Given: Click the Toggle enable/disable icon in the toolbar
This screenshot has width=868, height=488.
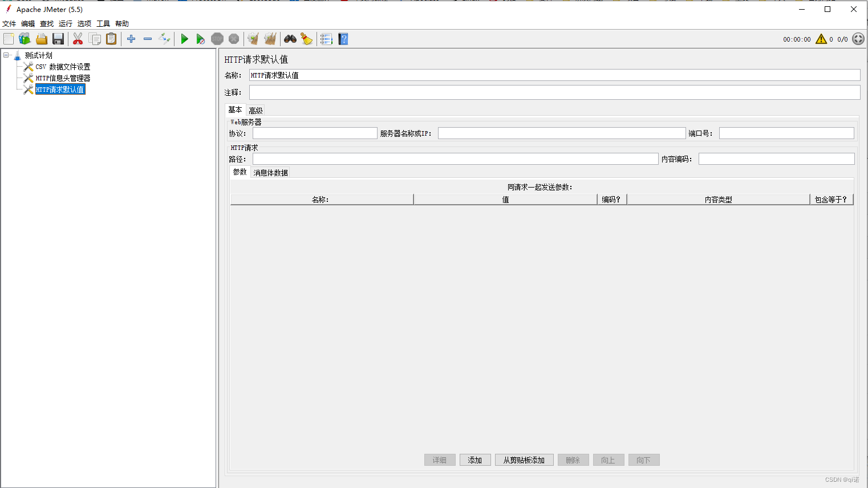Looking at the screenshot, I should coord(164,39).
